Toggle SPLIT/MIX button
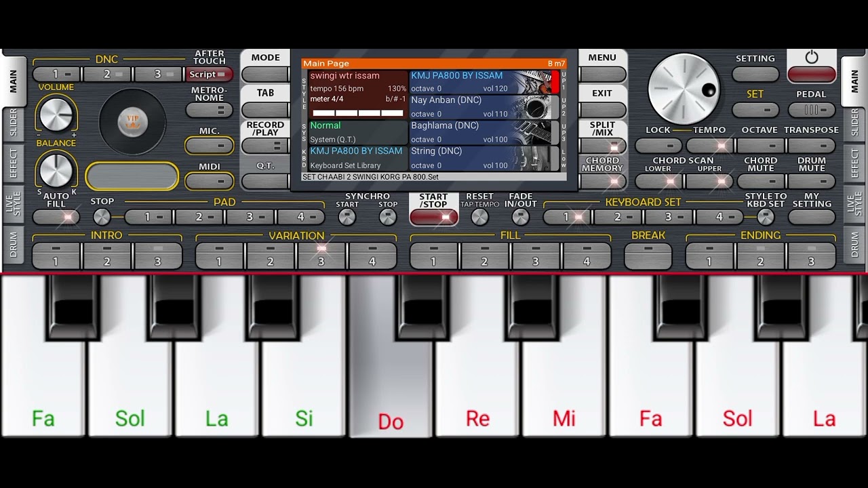 click(602, 146)
